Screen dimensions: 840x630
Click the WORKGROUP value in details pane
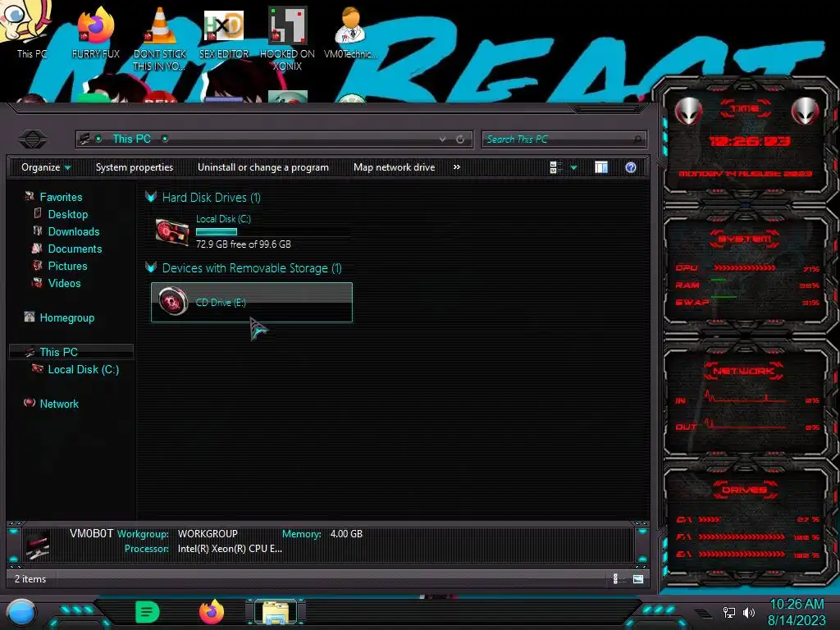pos(208,533)
